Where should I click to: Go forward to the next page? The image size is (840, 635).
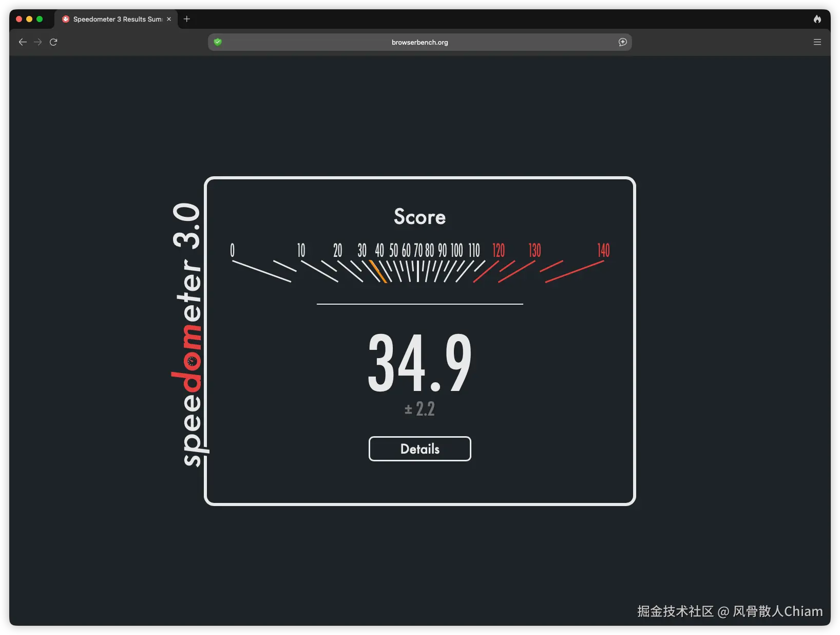(x=38, y=42)
